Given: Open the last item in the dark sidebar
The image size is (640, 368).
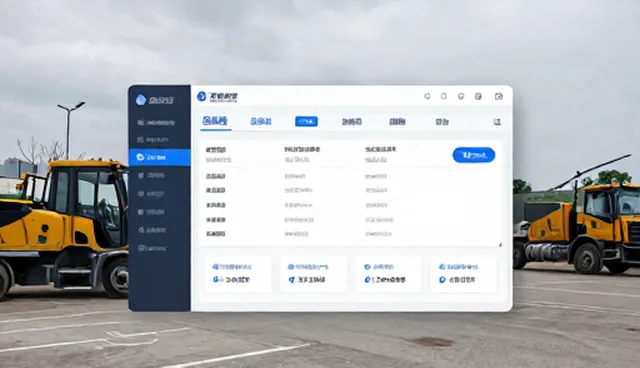Looking at the screenshot, I should coord(152,248).
